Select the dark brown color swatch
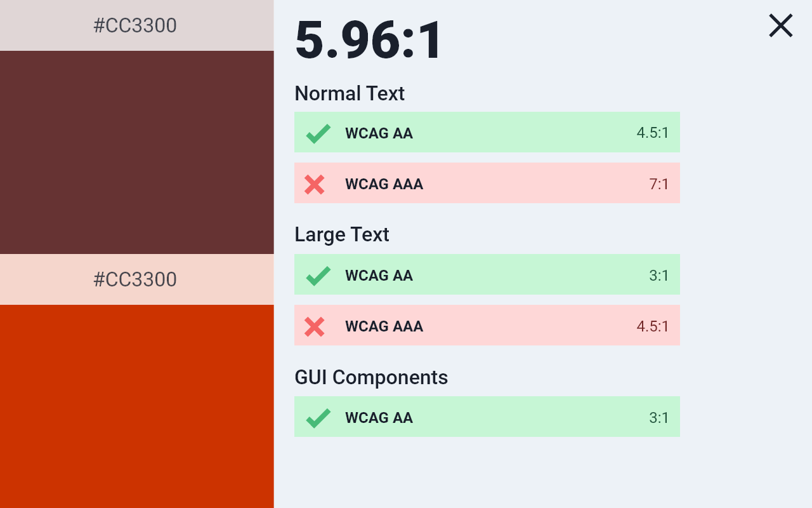The image size is (812, 508). click(136, 152)
